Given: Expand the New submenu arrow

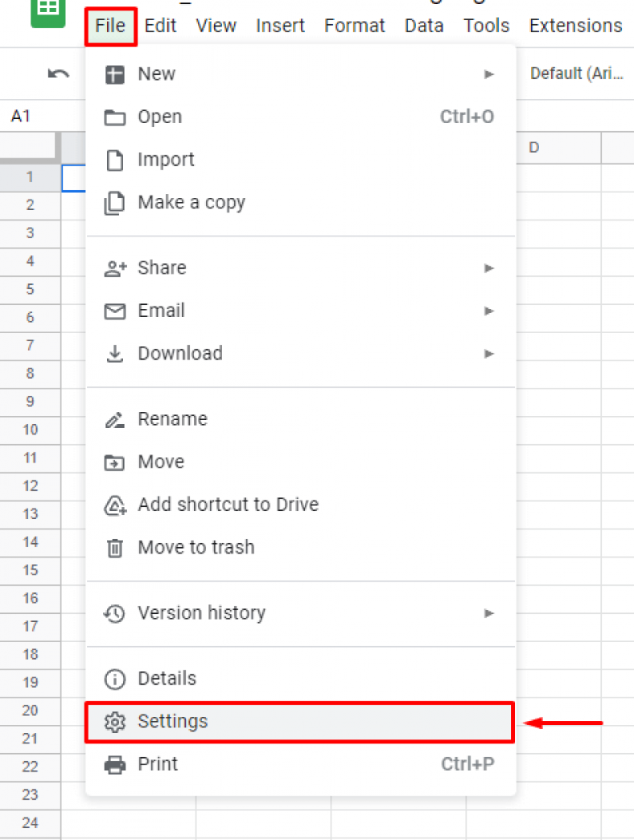Looking at the screenshot, I should point(489,73).
